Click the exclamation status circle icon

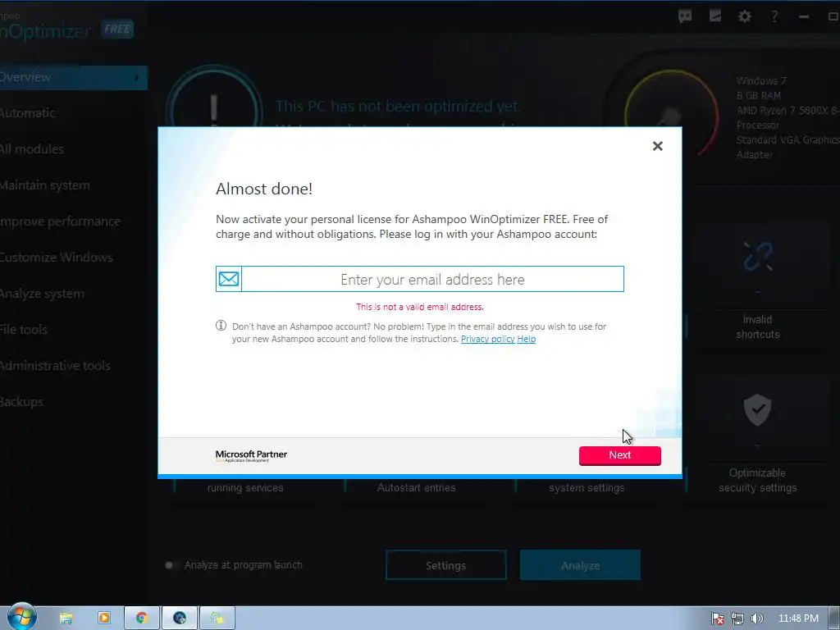(214, 97)
